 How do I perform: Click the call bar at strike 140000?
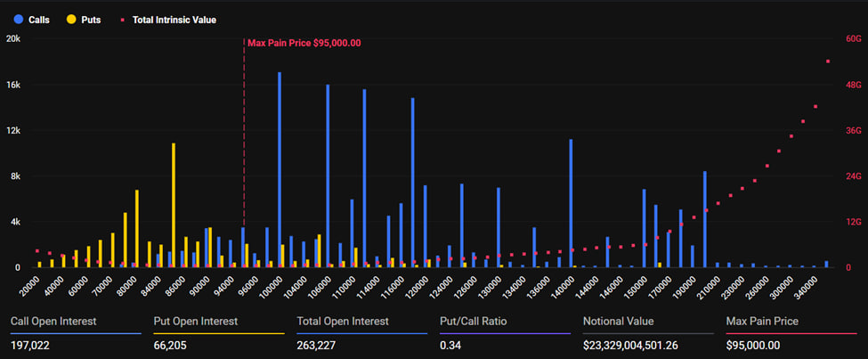[x=571, y=203]
